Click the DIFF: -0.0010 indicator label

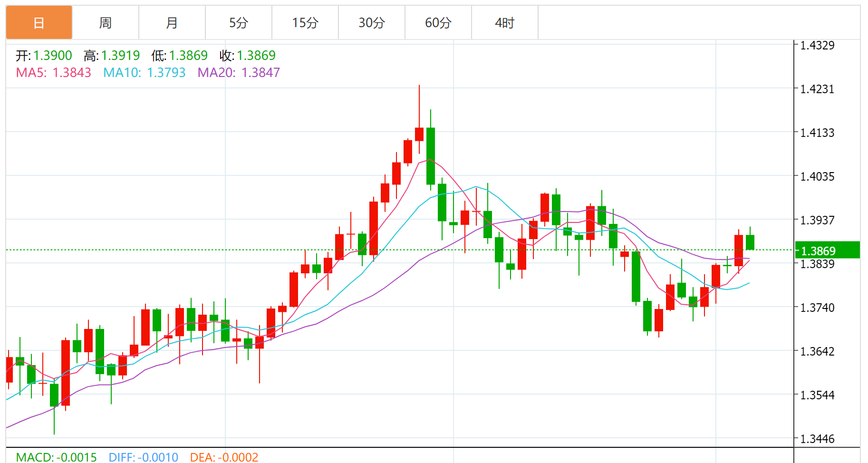(144, 457)
